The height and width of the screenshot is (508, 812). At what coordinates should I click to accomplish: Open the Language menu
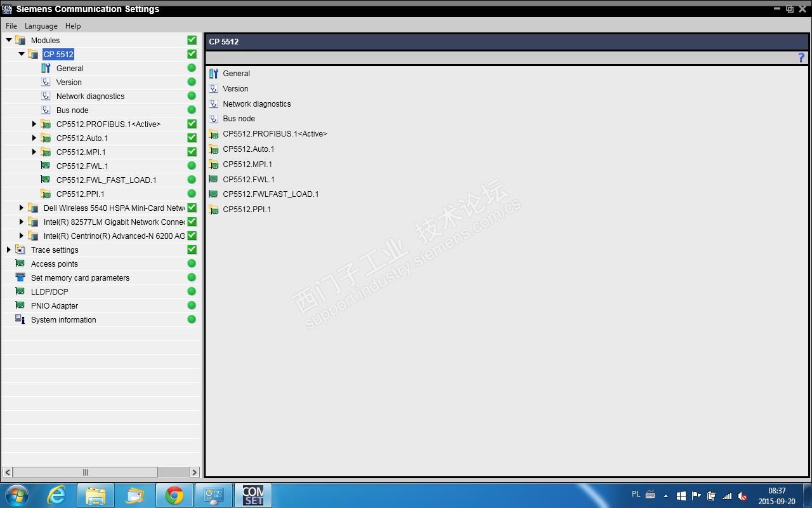pos(41,26)
